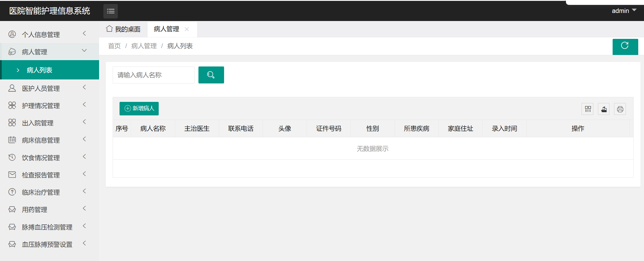Image resolution: width=644 pixels, height=261 pixels.
Task: Click the table print icon
Action: tap(620, 109)
